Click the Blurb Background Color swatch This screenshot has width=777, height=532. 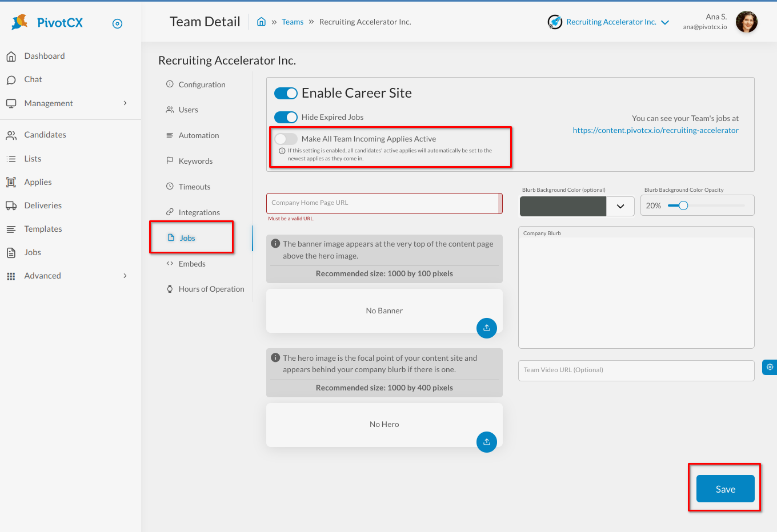tap(563, 206)
